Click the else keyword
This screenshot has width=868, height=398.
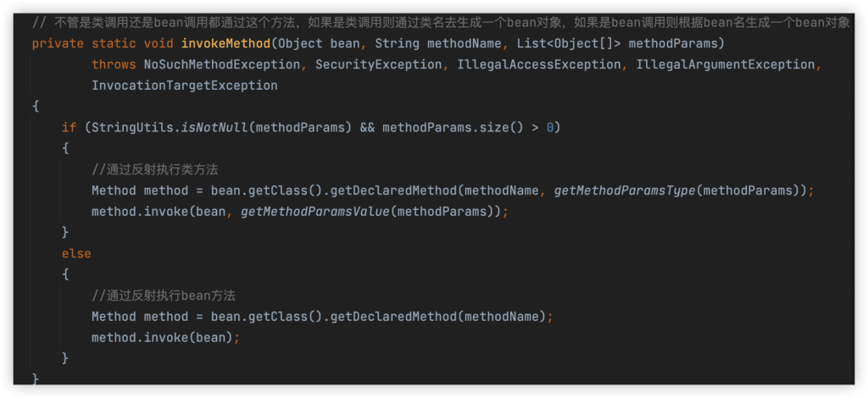coord(76,253)
